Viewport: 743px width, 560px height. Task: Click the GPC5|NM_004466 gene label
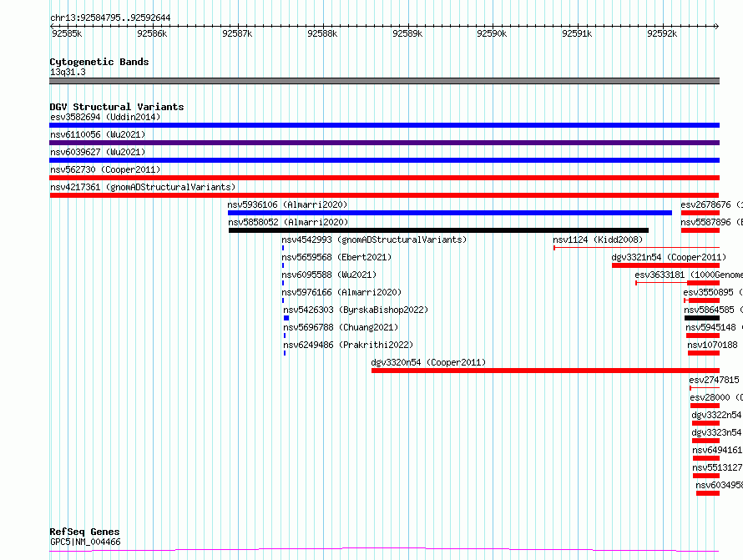(85, 542)
